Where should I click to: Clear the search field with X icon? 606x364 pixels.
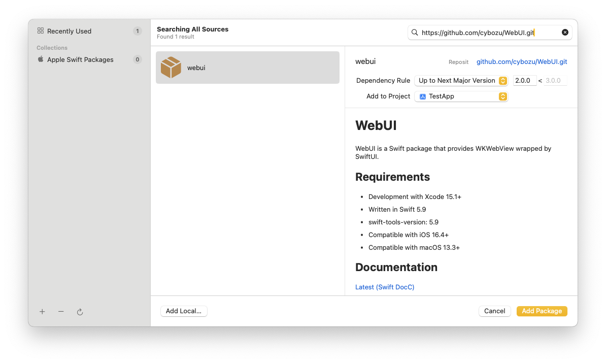[565, 32]
